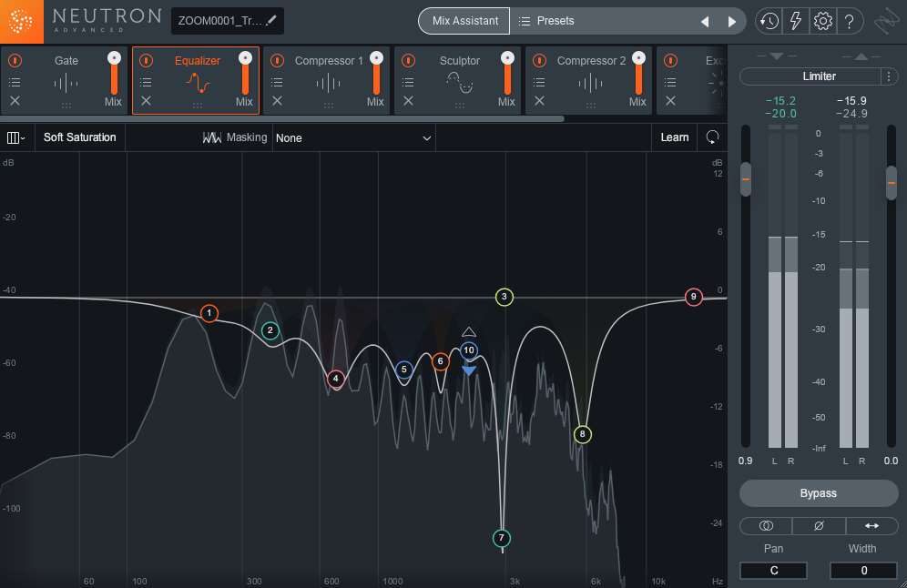Click the Learn button
This screenshot has width=907, height=588.
tap(675, 137)
